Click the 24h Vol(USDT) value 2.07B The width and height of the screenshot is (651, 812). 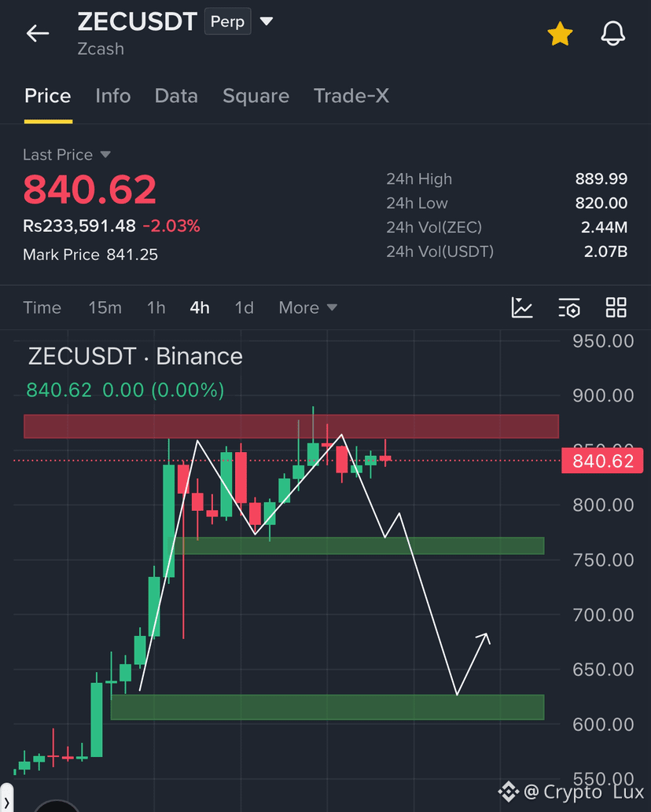pyautogui.click(x=606, y=252)
